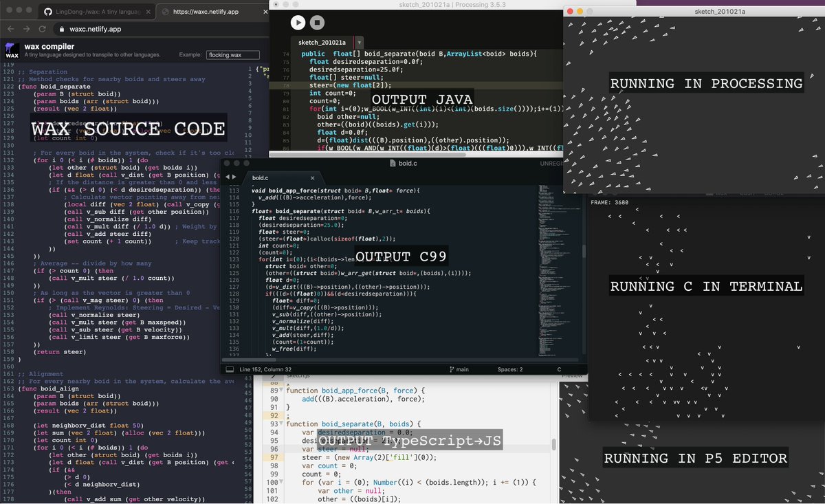This screenshot has height=504, width=825.
Task: Click the GitHub favicon on first browser tab
Action: pos(47,12)
